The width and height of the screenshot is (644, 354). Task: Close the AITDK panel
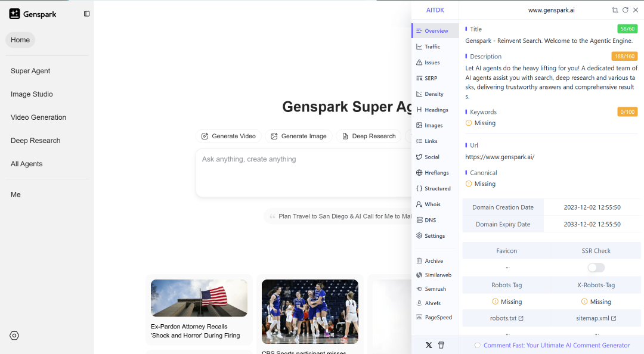point(636,10)
